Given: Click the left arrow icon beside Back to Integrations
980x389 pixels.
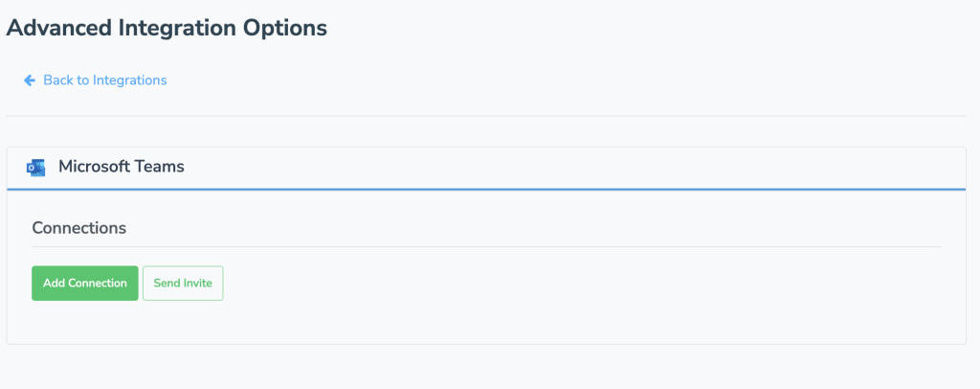Looking at the screenshot, I should (30, 80).
